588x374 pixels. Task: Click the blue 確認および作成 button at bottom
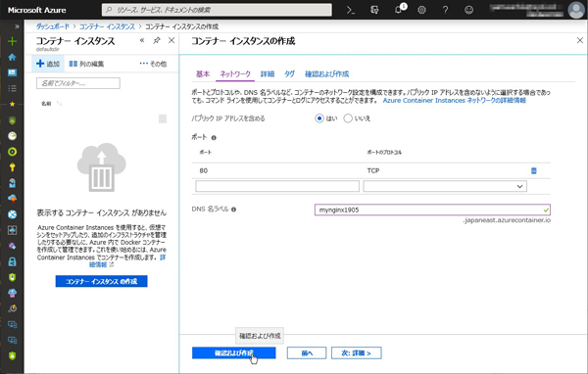[x=233, y=353]
